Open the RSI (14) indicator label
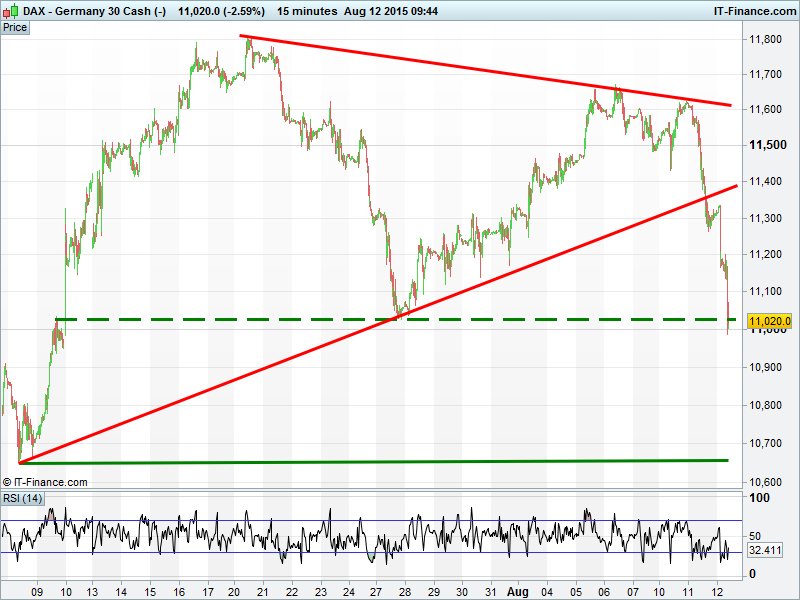The width and height of the screenshot is (800, 600). tap(22, 498)
